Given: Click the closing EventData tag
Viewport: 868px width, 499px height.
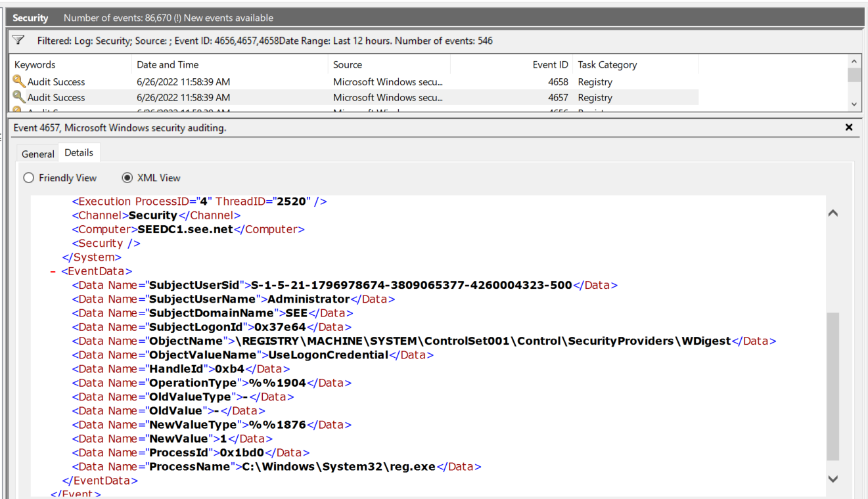Looking at the screenshot, I should pyautogui.click(x=100, y=481).
